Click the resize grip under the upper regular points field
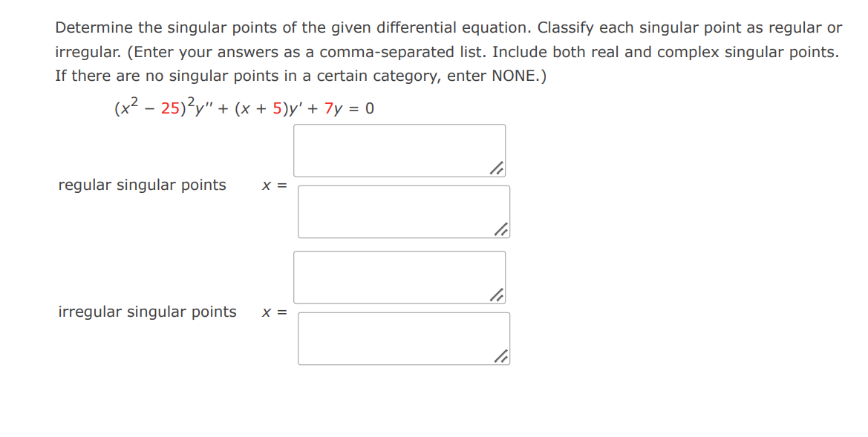 point(499,169)
